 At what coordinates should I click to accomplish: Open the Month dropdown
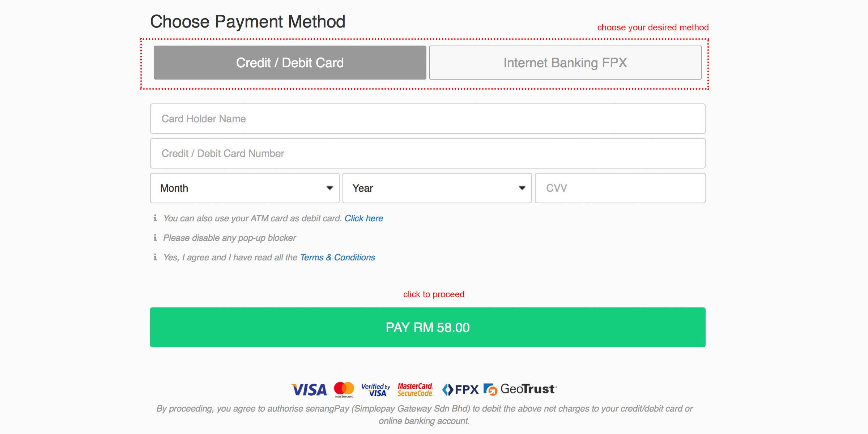coord(245,188)
